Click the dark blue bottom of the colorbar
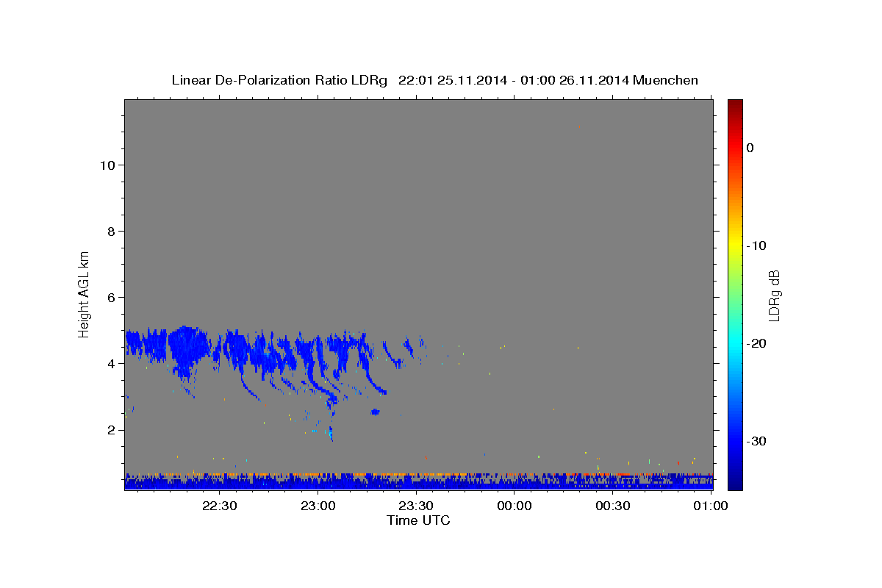This screenshot has height=588, width=882. click(735, 481)
